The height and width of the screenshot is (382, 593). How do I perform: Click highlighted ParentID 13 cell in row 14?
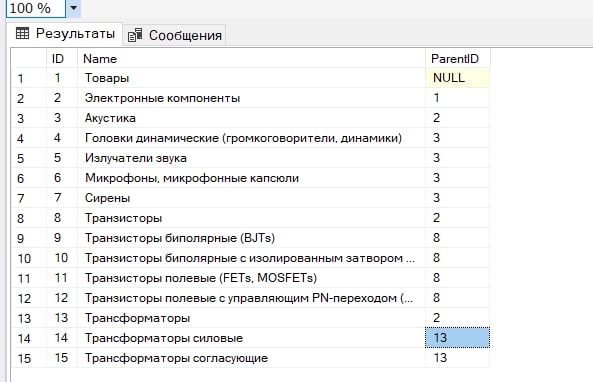(x=458, y=338)
